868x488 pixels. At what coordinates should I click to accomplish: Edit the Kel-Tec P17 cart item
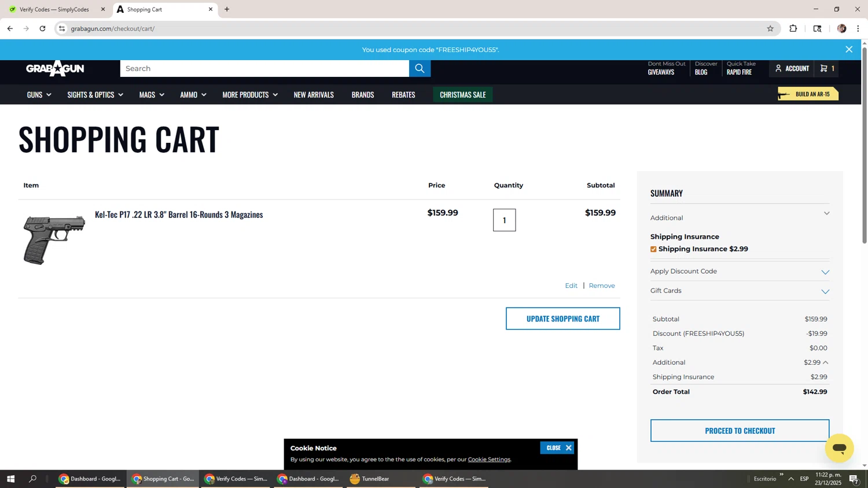coord(571,286)
